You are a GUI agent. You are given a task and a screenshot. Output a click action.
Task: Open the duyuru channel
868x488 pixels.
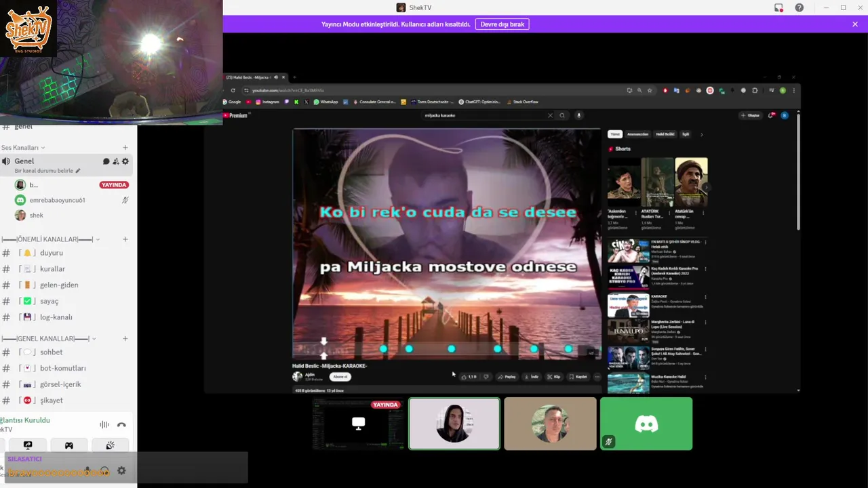[66, 253]
